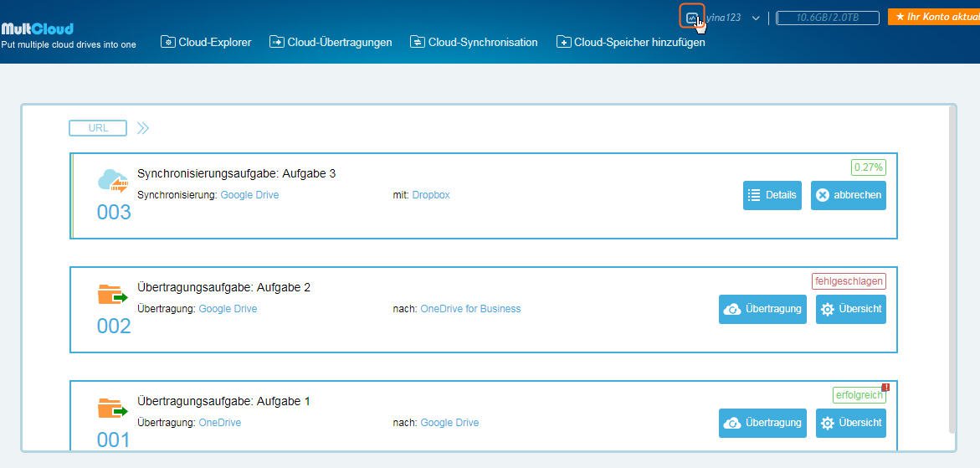Click the task number 003
Image resolution: width=980 pixels, height=468 pixels.
tap(114, 213)
